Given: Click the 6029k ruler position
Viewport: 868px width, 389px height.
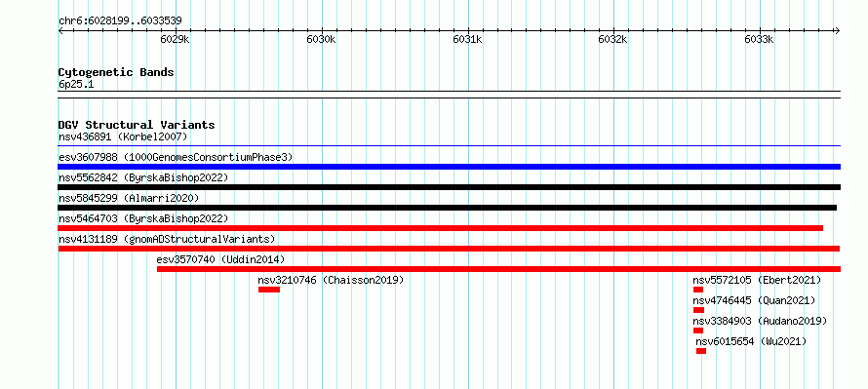Looking at the screenshot, I should (x=176, y=39).
